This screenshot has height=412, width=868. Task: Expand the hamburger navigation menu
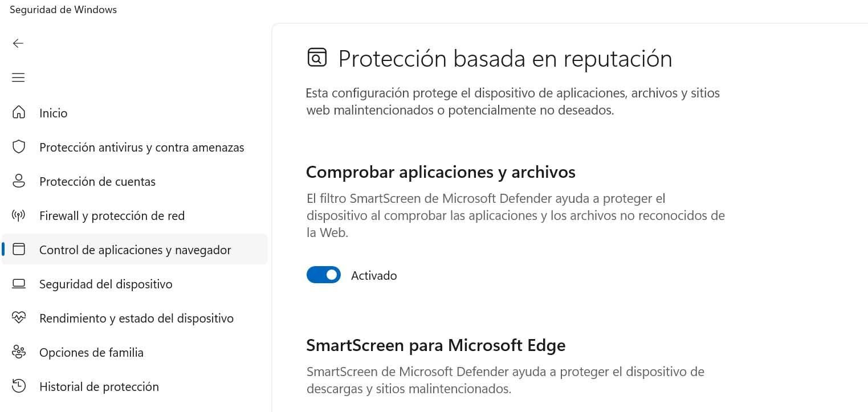18,77
